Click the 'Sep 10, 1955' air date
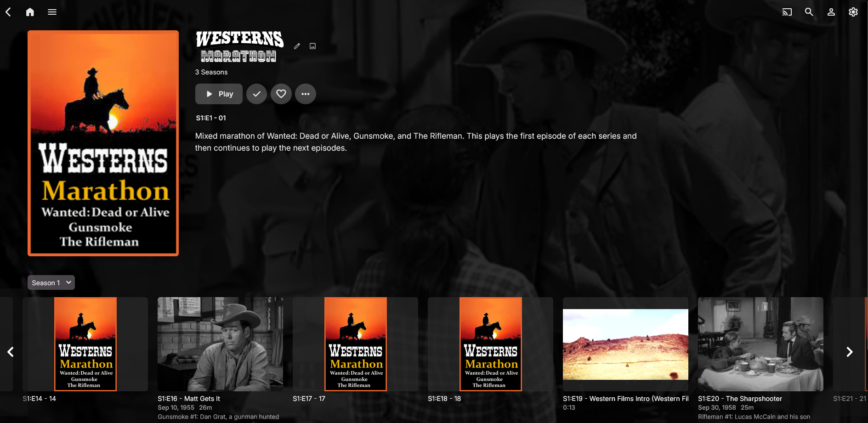 (x=176, y=407)
